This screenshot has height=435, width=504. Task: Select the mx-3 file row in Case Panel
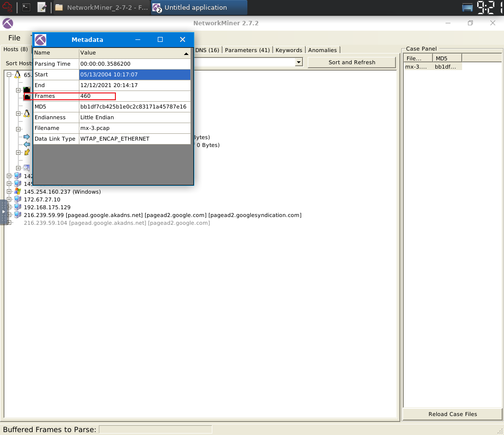pyautogui.click(x=432, y=67)
